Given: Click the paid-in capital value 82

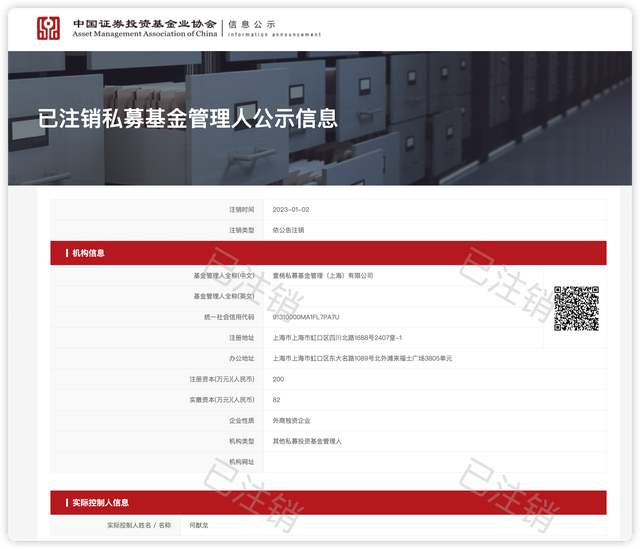Looking at the screenshot, I should (x=276, y=400).
